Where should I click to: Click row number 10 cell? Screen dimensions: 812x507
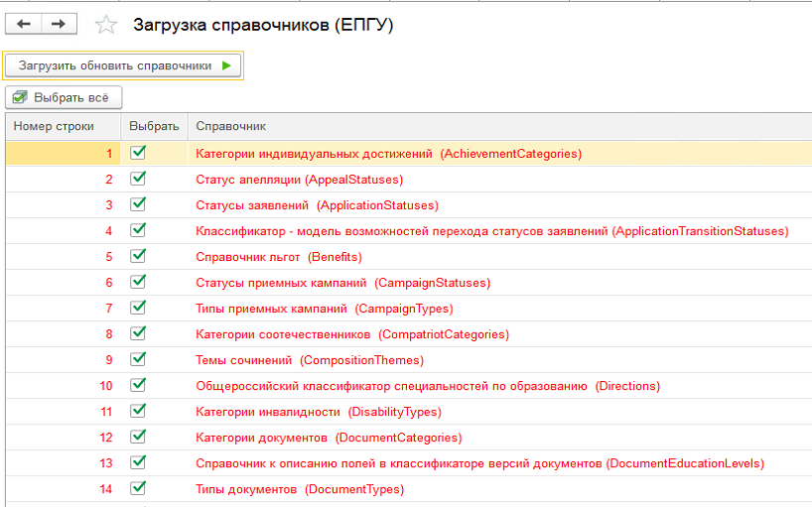click(x=64, y=387)
